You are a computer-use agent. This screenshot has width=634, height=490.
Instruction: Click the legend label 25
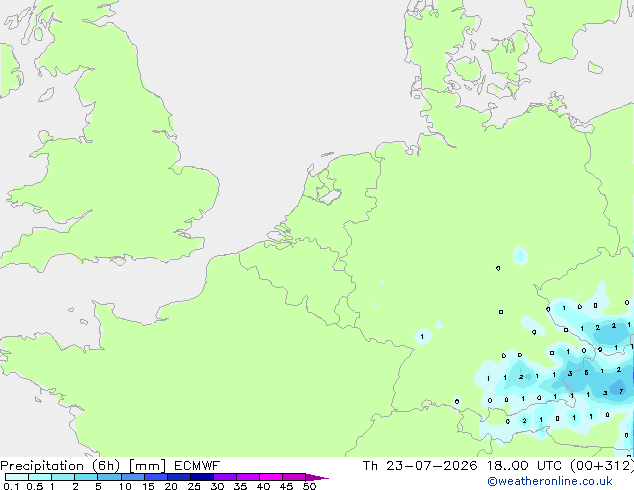coord(194,486)
